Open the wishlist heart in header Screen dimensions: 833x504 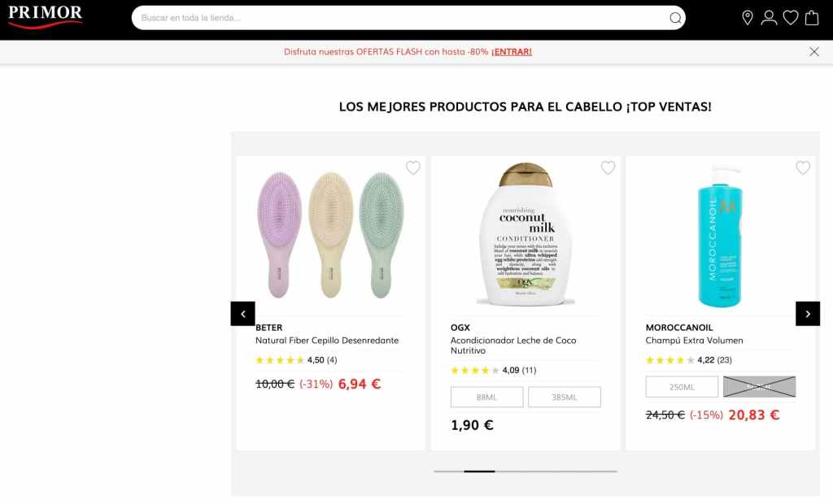pos(791,18)
